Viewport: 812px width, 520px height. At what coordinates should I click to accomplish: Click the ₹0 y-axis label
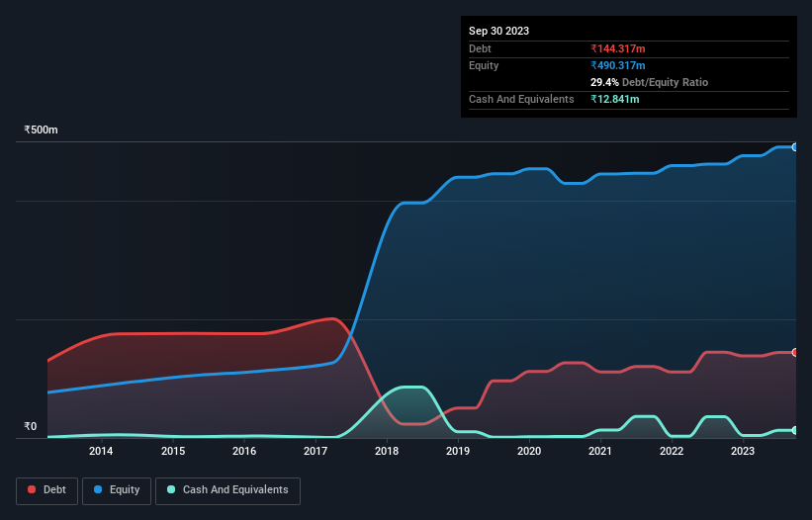pos(31,426)
